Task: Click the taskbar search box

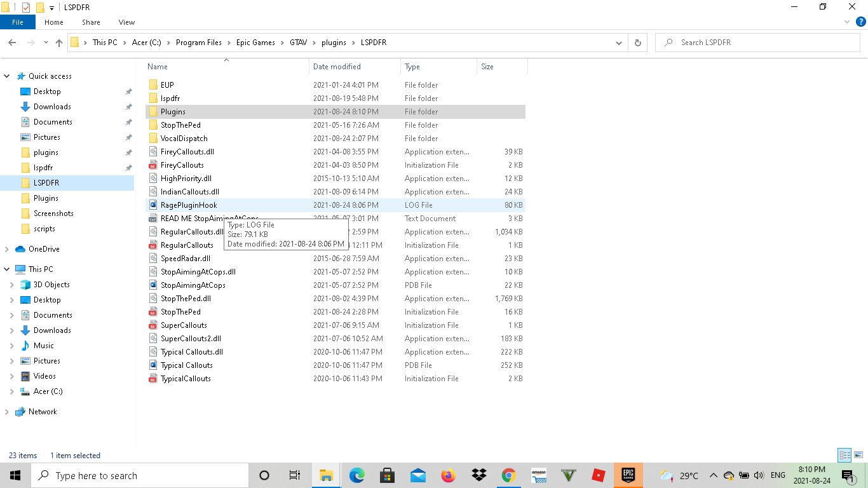Action: click(x=140, y=475)
